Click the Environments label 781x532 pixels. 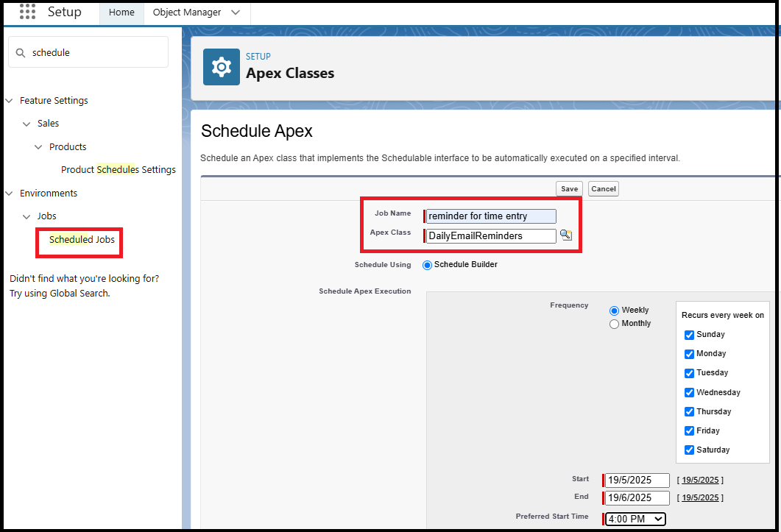49,194
